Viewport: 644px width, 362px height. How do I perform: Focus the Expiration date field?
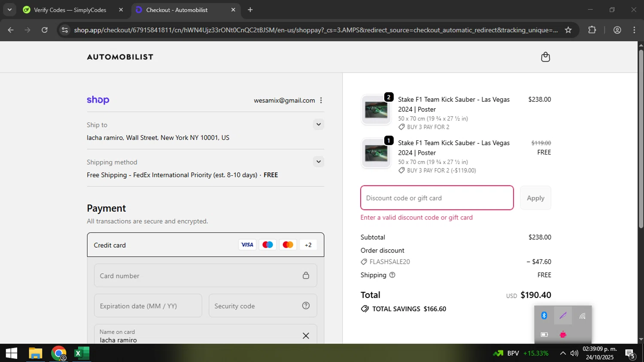(x=148, y=305)
